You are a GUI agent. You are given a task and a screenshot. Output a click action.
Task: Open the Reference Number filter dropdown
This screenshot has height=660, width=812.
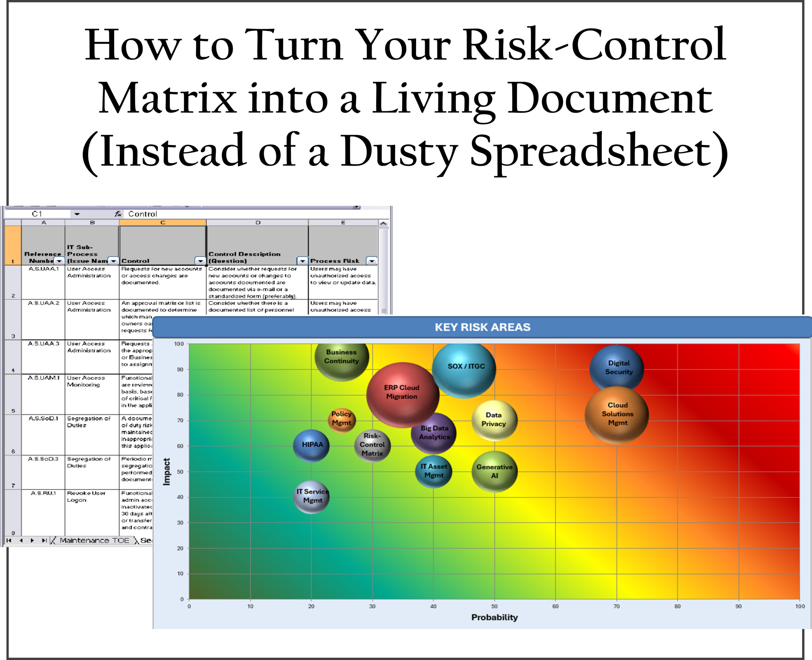pyautogui.click(x=59, y=261)
